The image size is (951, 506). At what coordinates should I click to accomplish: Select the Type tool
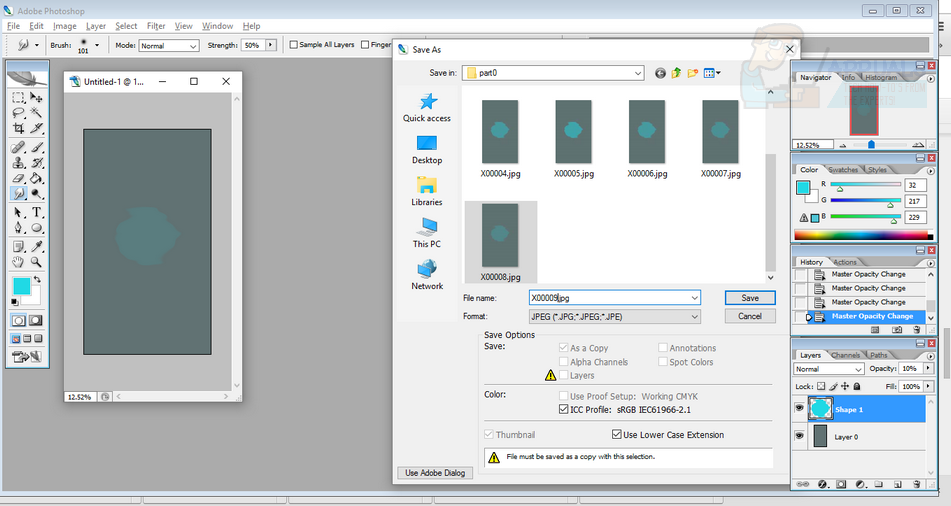click(x=36, y=212)
